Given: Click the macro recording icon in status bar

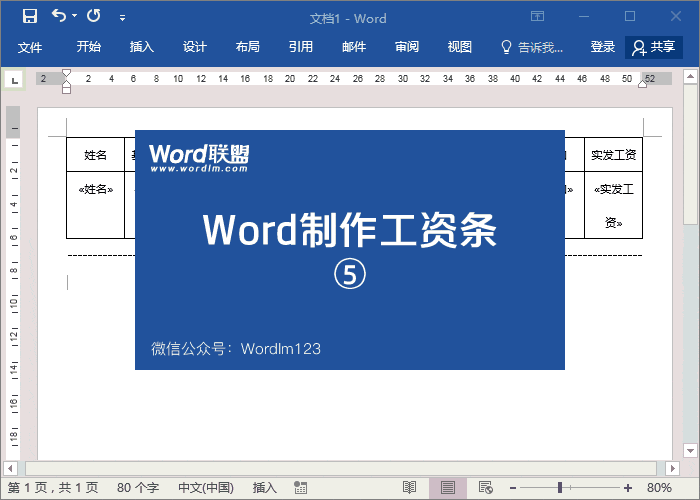Looking at the screenshot, I should click(x=300, y=488).
